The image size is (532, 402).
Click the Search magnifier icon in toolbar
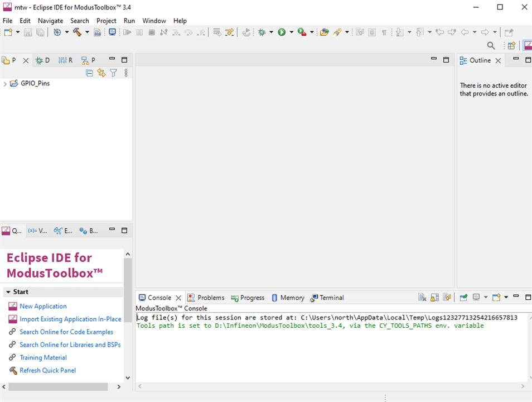tap(491, 45)
